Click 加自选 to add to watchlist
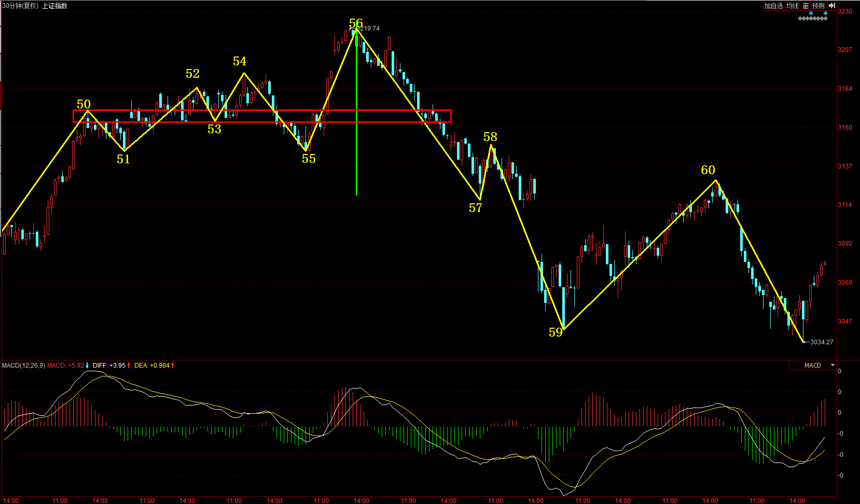Viewport: 860px width, 504px height. [773, 6]
